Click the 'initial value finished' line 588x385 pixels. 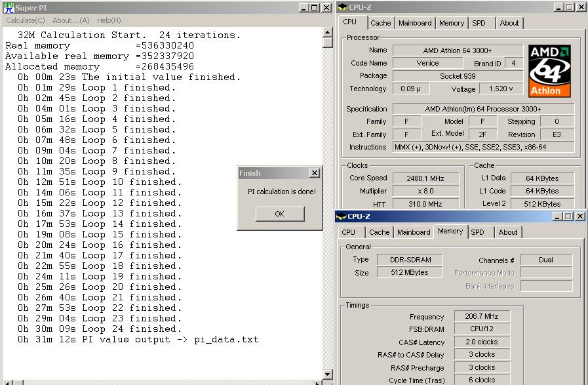(x=129, y=77)
